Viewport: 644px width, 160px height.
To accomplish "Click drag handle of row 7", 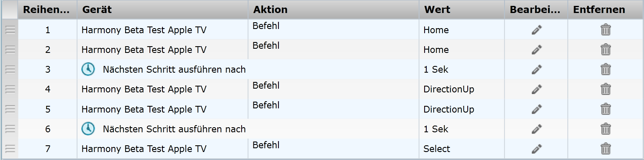I will tap(10, 149).
